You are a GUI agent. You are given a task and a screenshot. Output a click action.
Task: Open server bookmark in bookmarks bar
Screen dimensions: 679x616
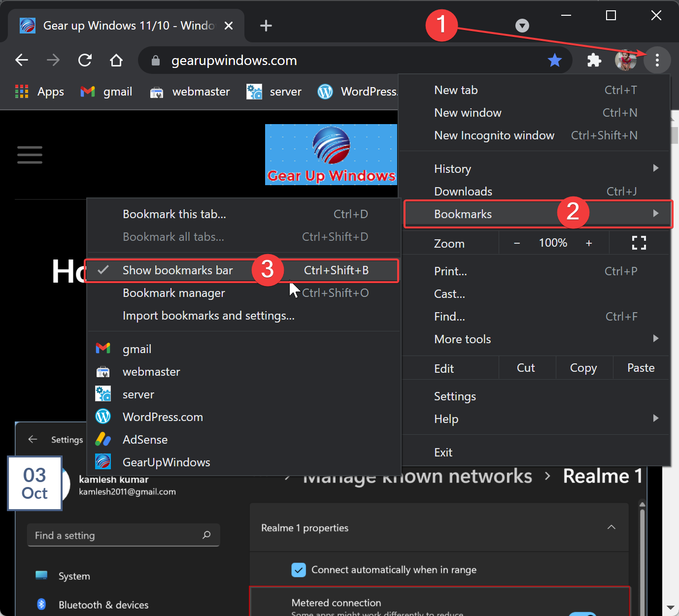pos(274,92)
